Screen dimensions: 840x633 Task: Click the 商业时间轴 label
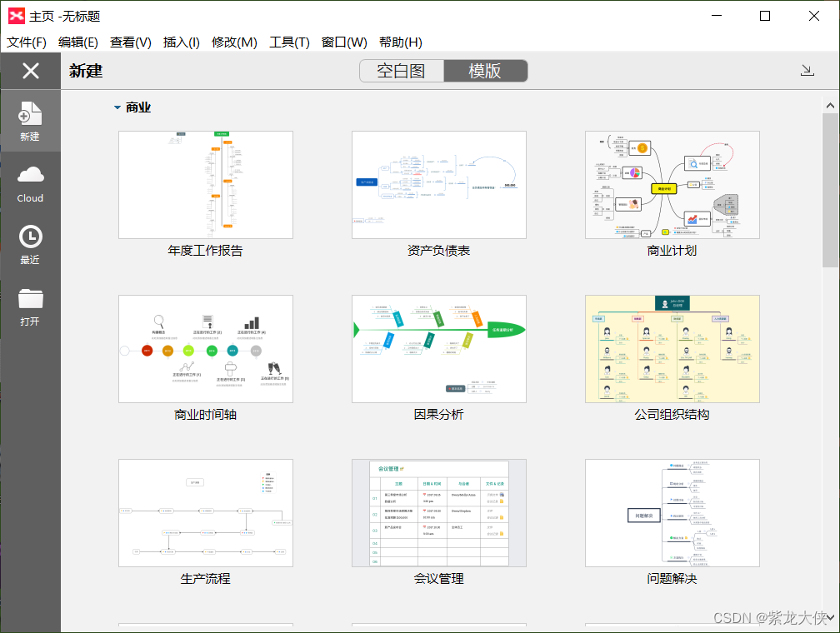205,415
